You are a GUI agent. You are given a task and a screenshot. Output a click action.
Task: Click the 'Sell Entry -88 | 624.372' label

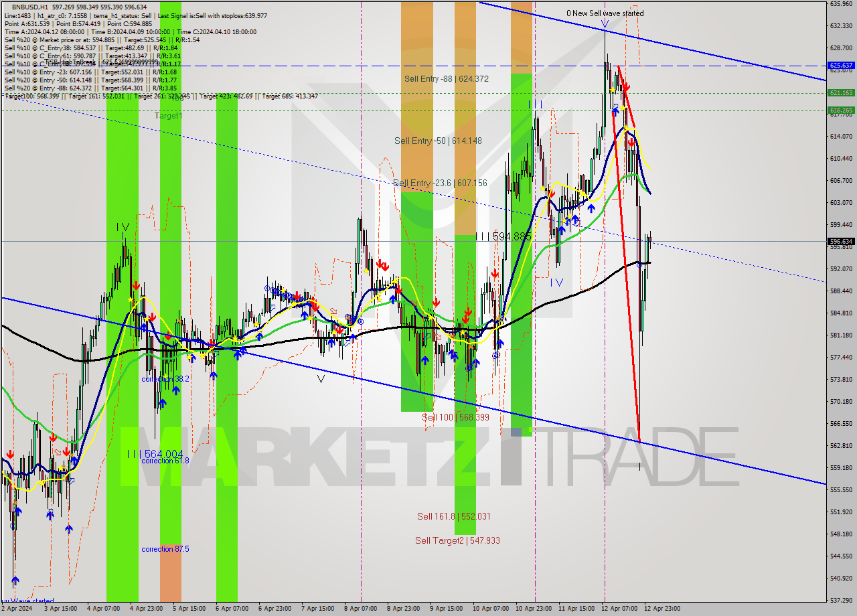click(x=447, y=79)
